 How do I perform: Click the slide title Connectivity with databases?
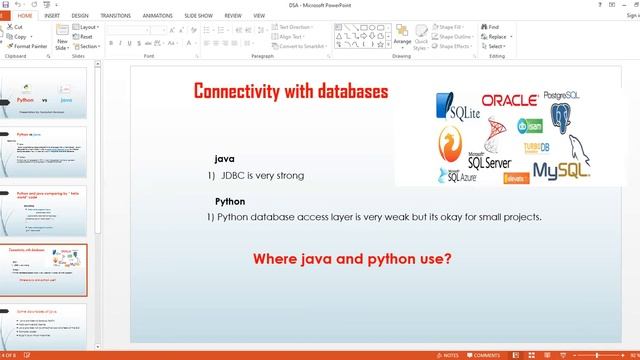(291, 91)
